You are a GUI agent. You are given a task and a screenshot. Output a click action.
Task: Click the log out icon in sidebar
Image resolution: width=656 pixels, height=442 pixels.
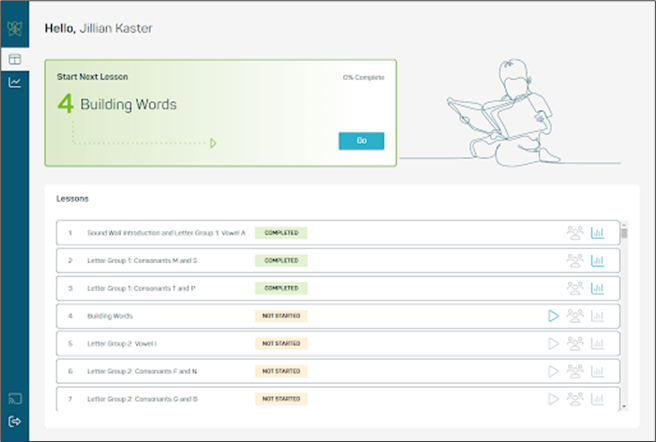[x=14, y=422]
